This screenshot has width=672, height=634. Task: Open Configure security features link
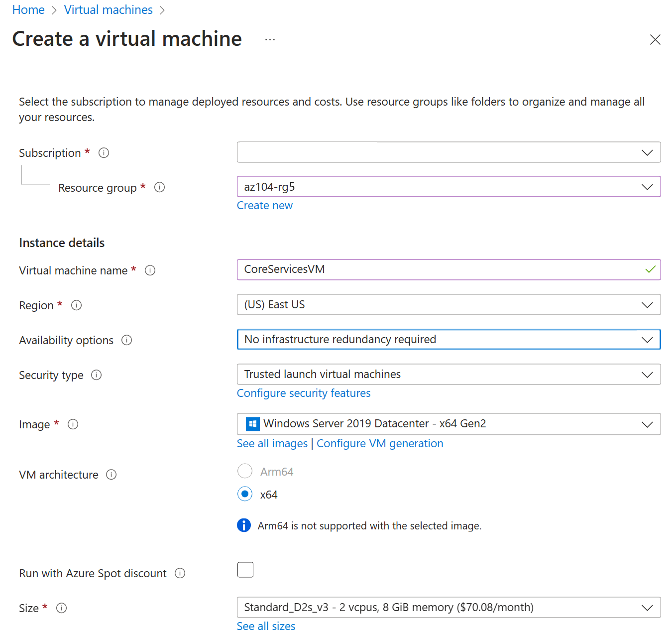point(303,393)
